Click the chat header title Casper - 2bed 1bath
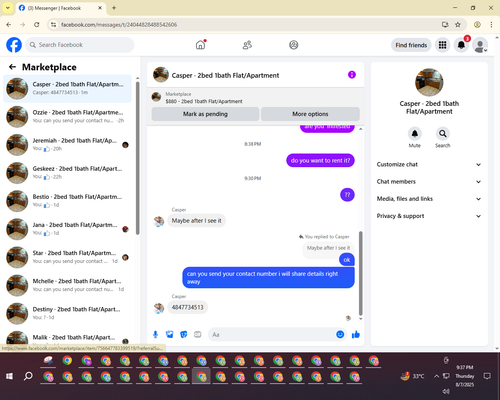500x400 pixels. click(x=225, y=76)
